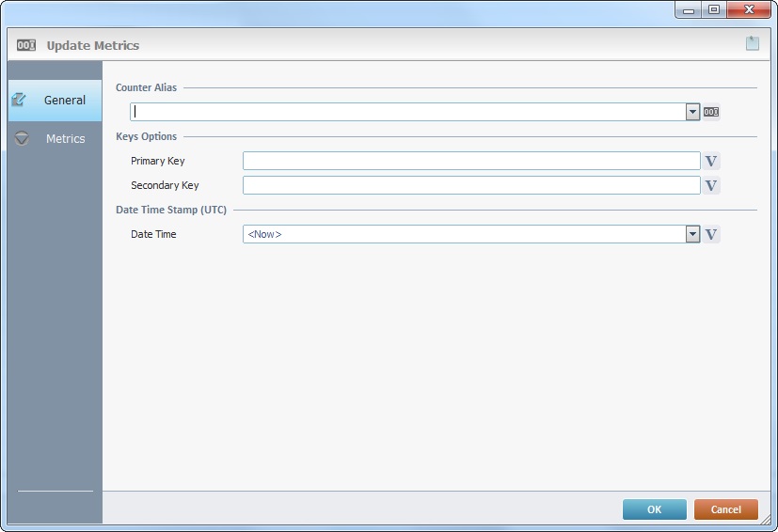Click the round icon beside Metrics
The image size is (778, 532).
click(x=22, y=138)
